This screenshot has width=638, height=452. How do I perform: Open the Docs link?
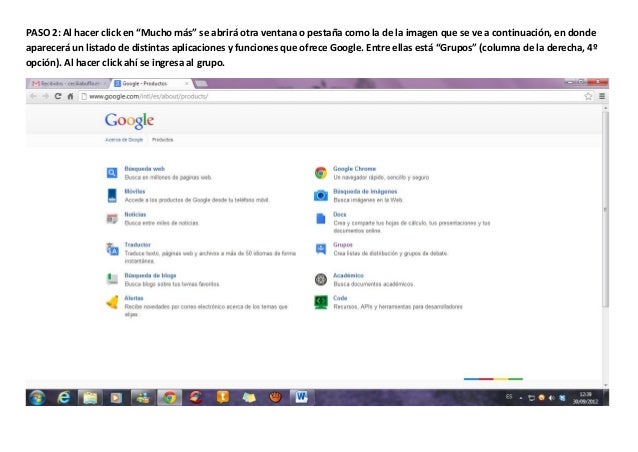tap(340, 214)
